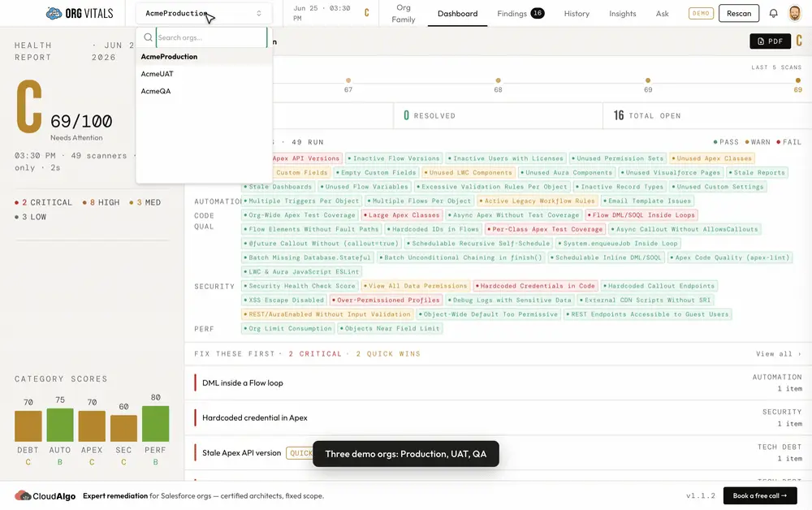The height and width of the screenshot is (510, 812).
Task: Click Org Limit Consumption chip
Action: point(288,328)
